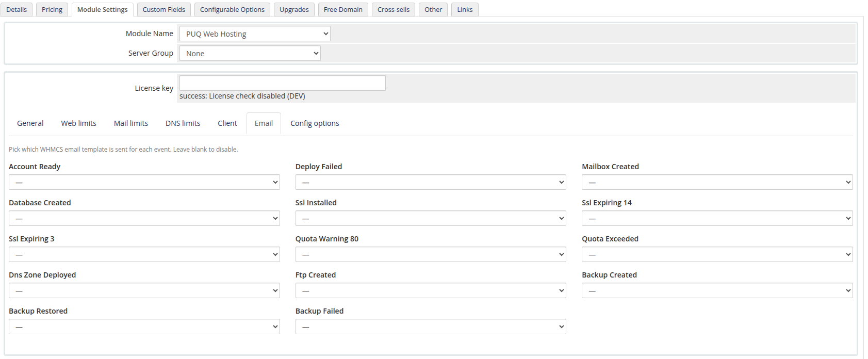Screen dimensions: 868x359
Task: Switch to the Client sub-tab
Action: (227, 123)
